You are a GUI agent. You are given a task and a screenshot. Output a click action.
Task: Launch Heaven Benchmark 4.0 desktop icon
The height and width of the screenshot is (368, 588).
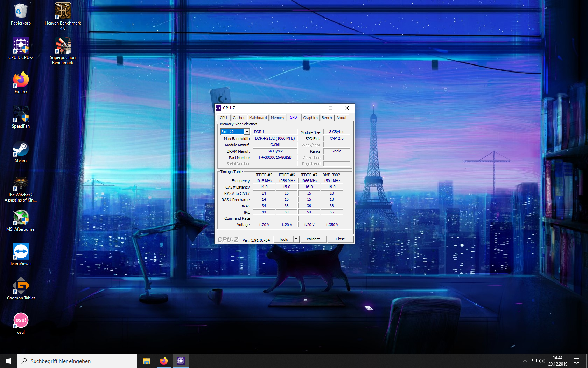[x=63, y=16]
